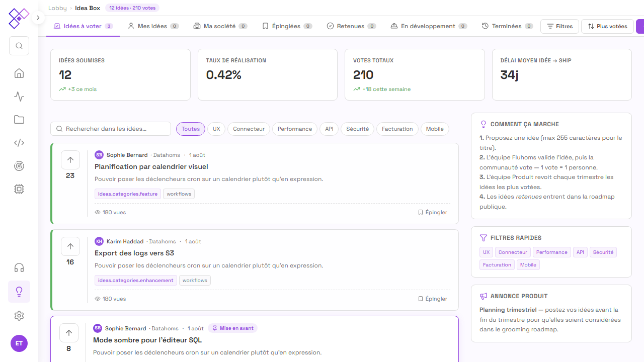Image resolution: width=644 pixels, height=362 pixels.
Task: Click the Mise en avant badge
Action: click(x=232, y=328)
